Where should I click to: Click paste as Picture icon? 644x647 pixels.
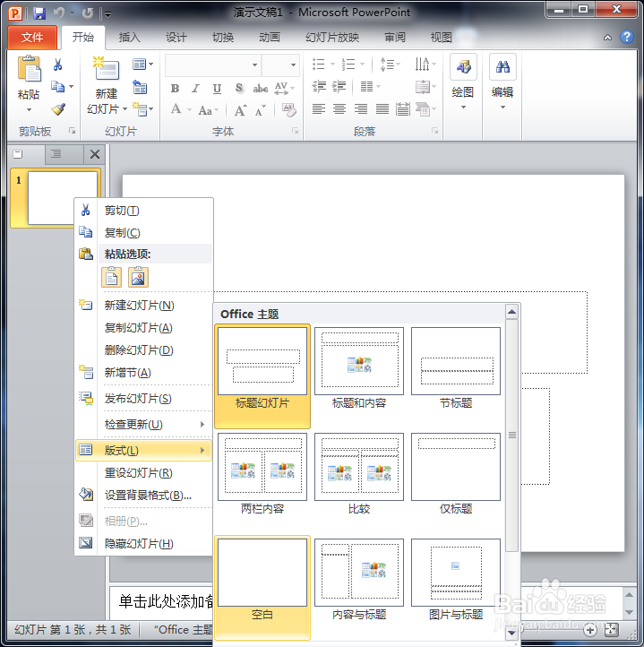pos(138,277)
